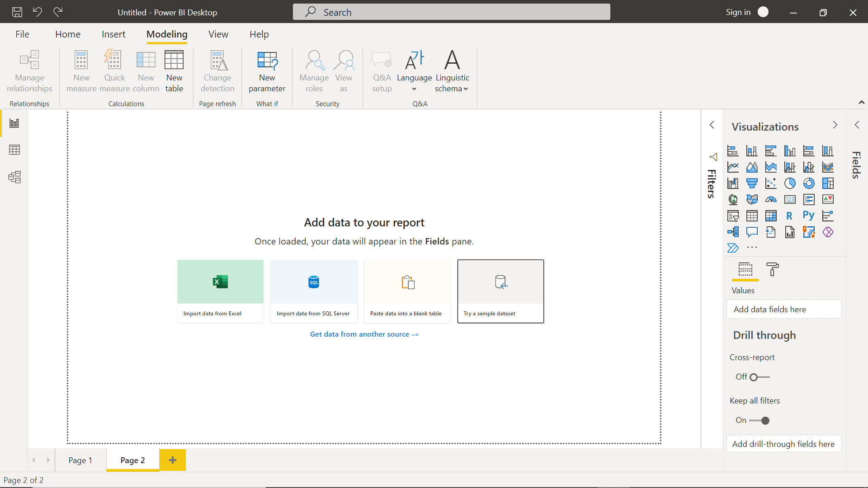Click the Card visualization icon
Viewport: 868px width, 488px height.
point(789,199)
